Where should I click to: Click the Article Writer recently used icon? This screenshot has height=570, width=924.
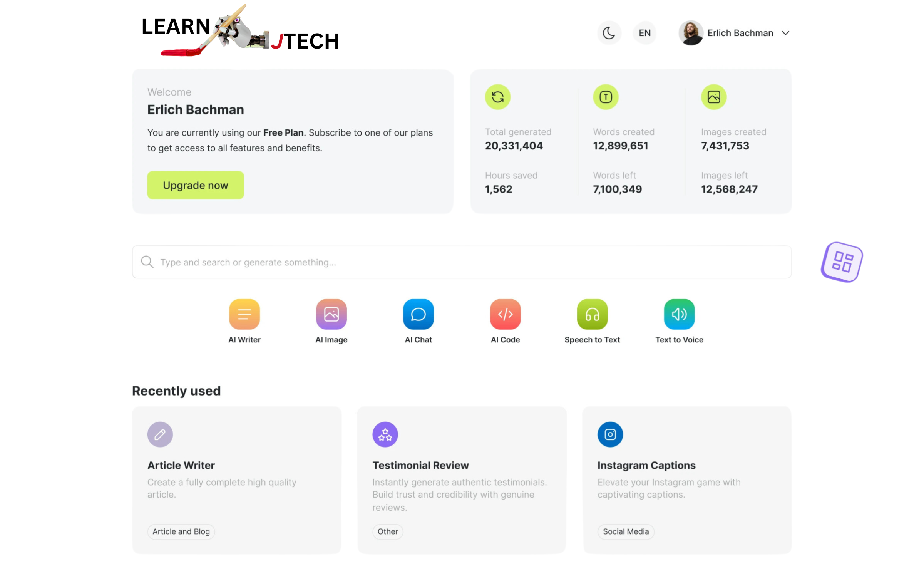tap(160, 434)
